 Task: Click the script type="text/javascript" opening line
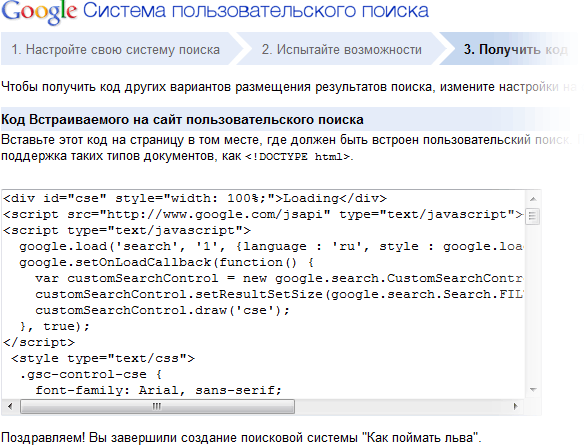(127, 231)
